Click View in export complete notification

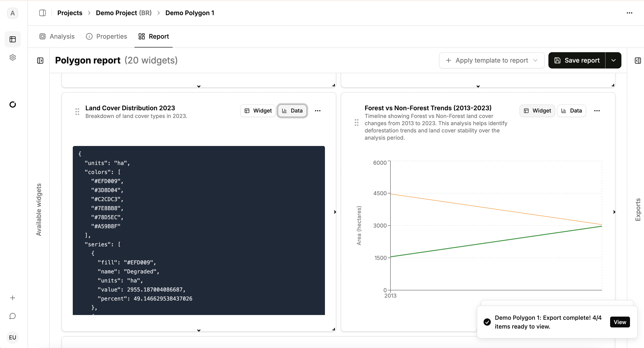point(620,322)
